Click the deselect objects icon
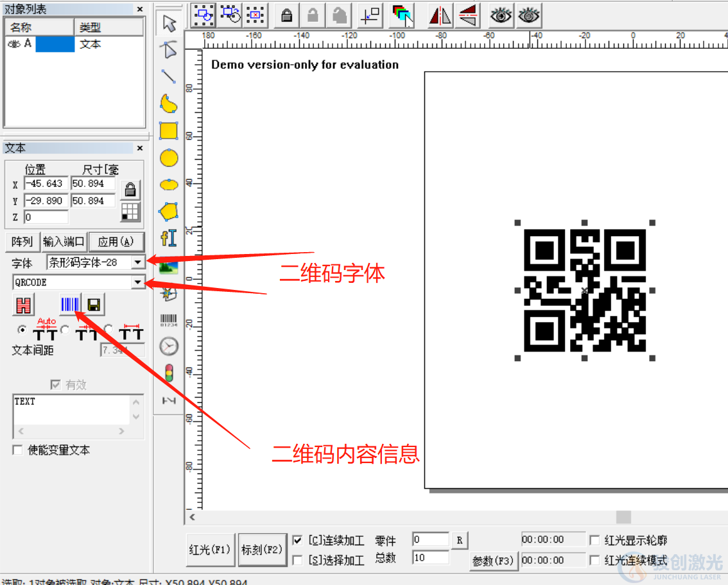This screenshot has width=728, height=585. click(256, 15)
